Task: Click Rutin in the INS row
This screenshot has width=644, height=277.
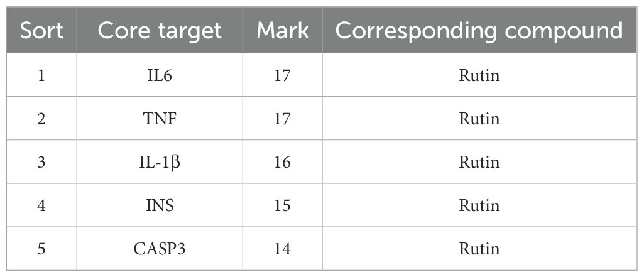Action: point(479,205)
